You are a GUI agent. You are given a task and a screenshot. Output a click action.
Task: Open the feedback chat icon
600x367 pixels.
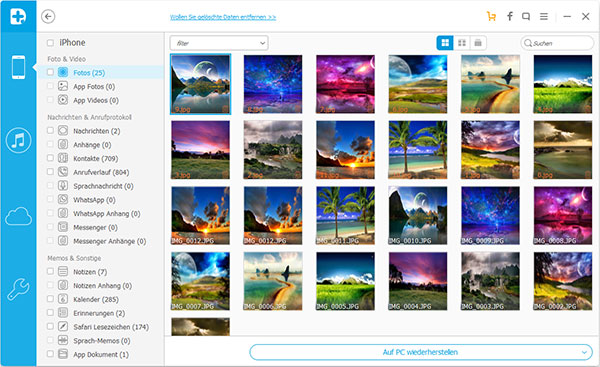pos(526,16)
